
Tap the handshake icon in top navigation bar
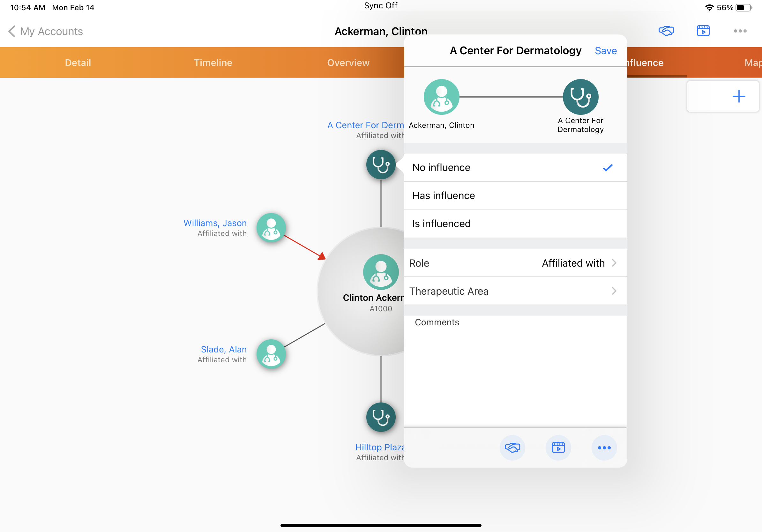666,31
